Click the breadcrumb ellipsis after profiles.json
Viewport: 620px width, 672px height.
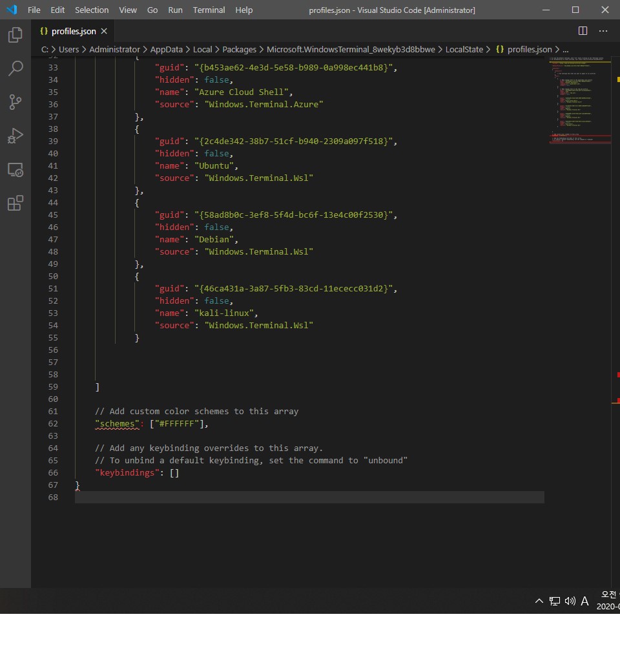pos(566,50)
